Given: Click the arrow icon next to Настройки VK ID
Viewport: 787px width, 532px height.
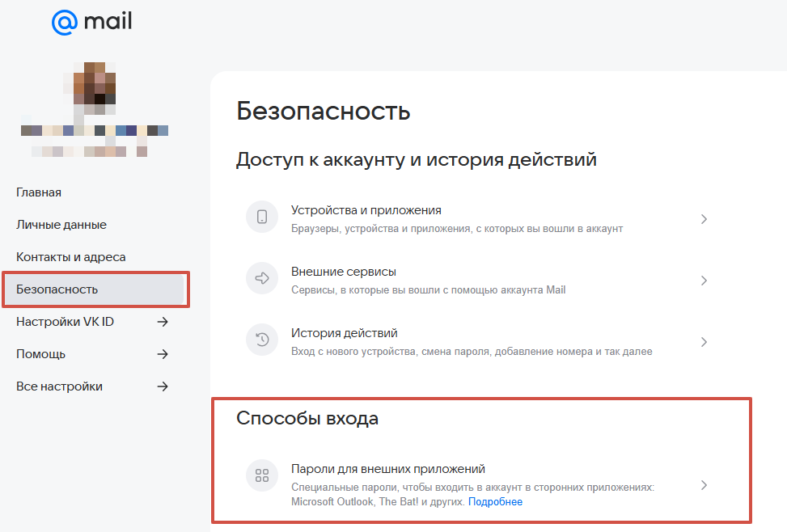Looking at the screenshot, I should (163, 322).
